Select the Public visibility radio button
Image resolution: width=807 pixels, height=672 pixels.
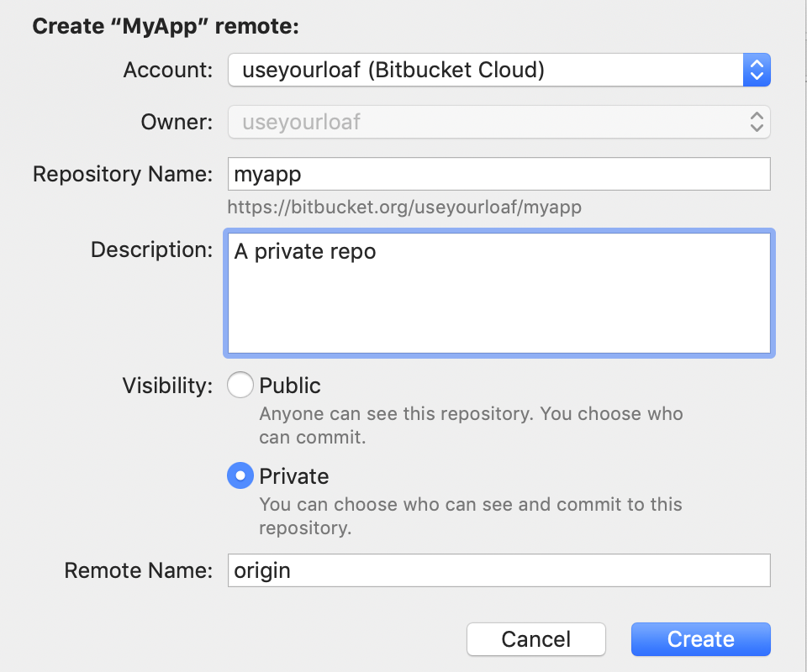tap(240, 385)
